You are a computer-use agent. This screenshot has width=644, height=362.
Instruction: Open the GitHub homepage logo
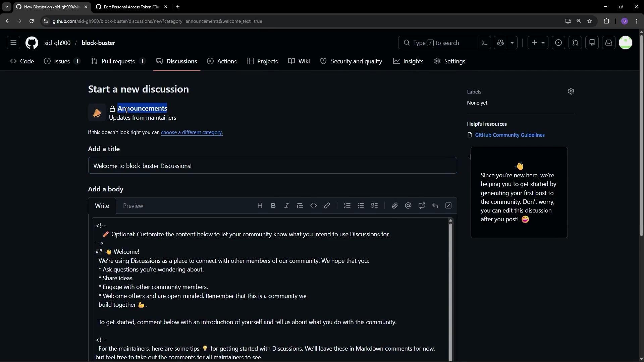coord(32,43)
